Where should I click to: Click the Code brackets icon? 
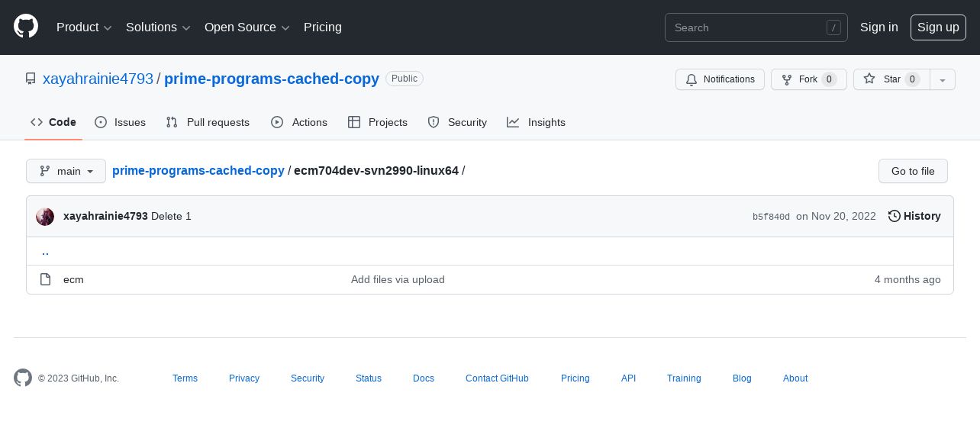point(37,122)
